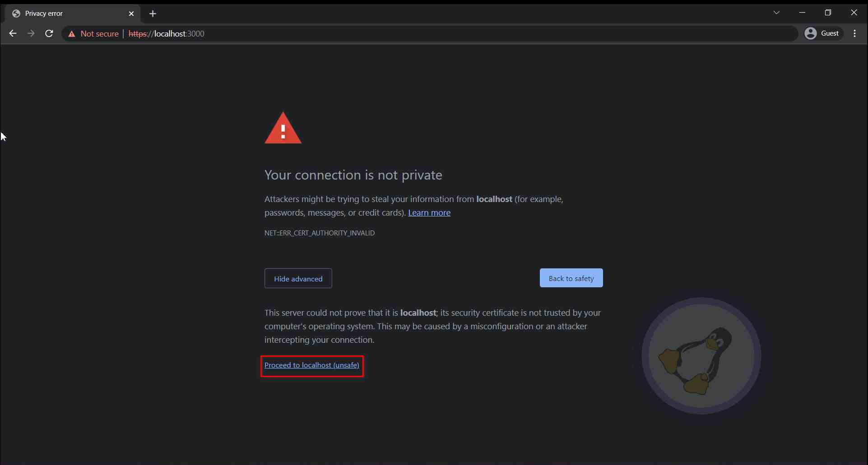This screenshot has height=465, width=868.
Task: Open the Guest profile menu
Action: pos(823,33)
